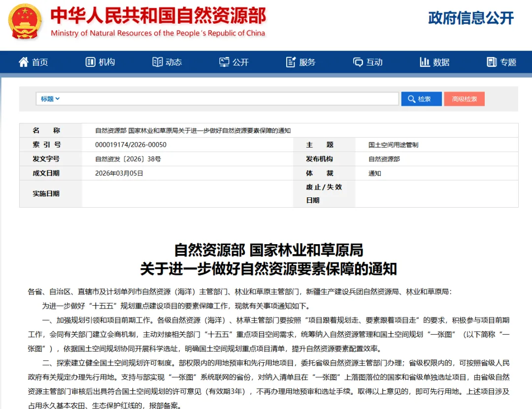
Task: Click the 高级检索 advanced search button
Action: pos(464,99)
